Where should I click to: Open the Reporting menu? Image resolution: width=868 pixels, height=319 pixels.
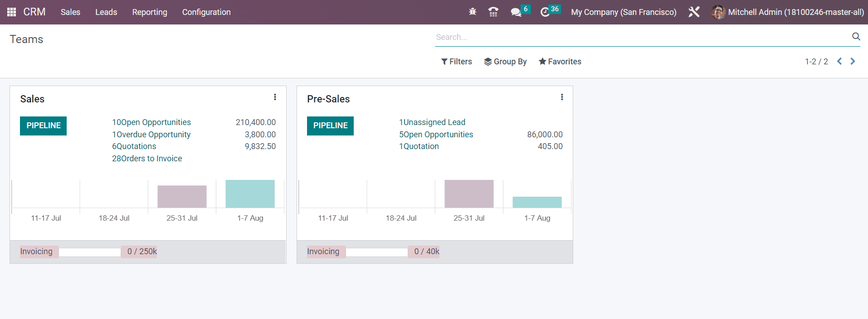pos(150,12)
